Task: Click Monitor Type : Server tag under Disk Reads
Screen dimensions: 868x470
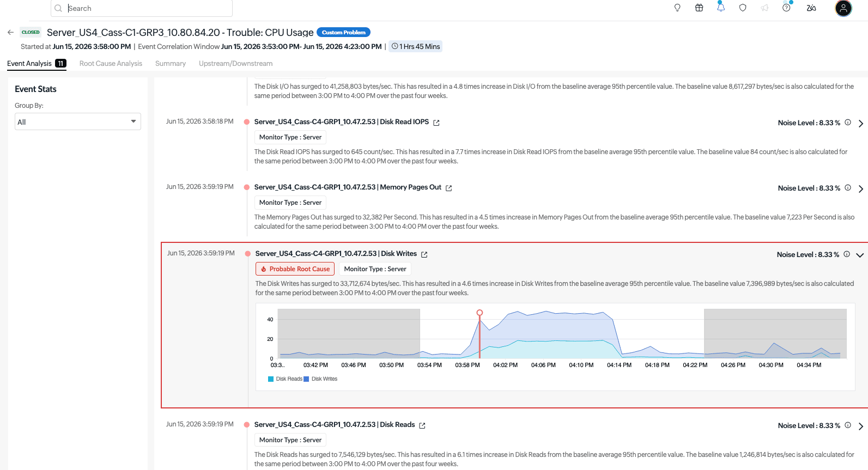Action: (290, 440)
